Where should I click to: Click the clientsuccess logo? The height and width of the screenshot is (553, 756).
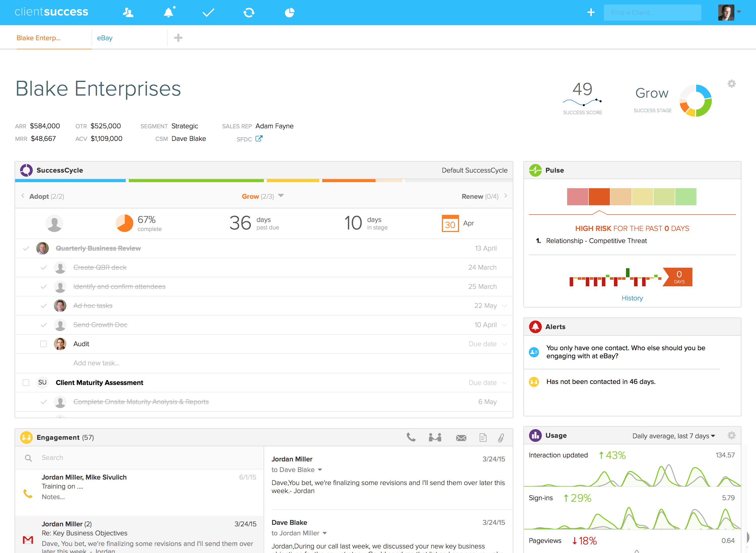point(52,12)
